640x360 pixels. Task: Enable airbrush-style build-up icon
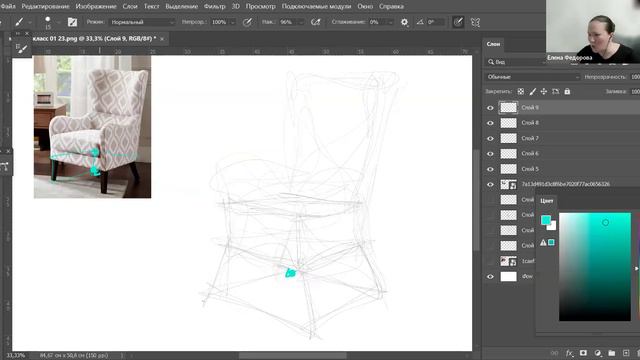pyautogui.click(x=316, y=22)
